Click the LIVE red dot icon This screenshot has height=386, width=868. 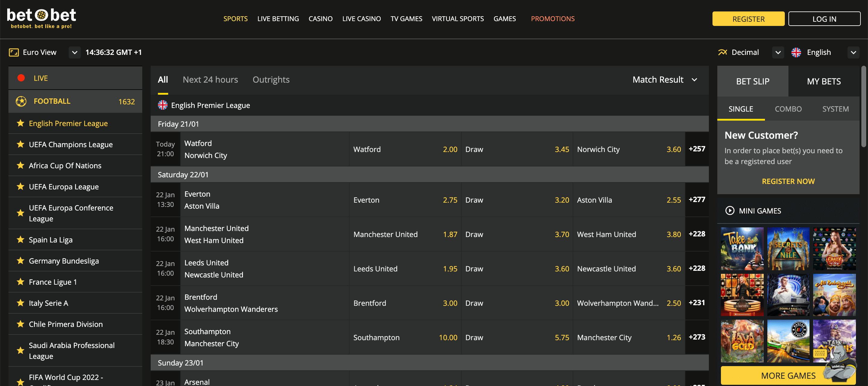coord(21,78)
